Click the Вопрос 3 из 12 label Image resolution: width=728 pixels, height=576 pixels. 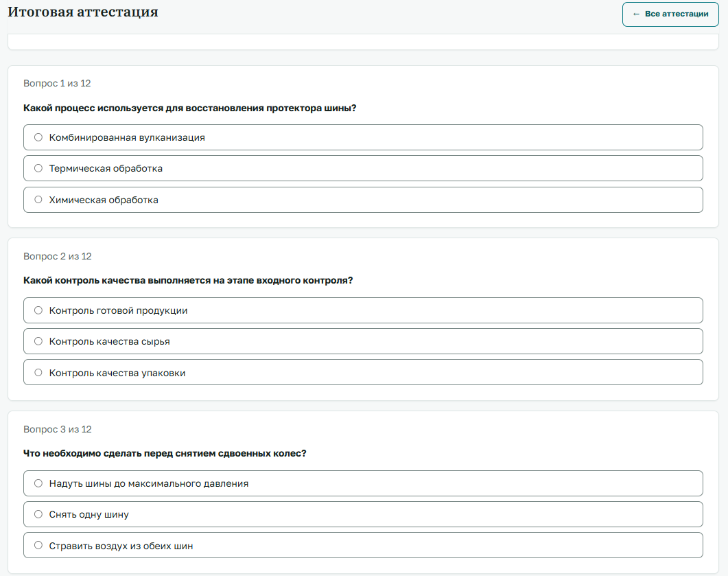58,429
